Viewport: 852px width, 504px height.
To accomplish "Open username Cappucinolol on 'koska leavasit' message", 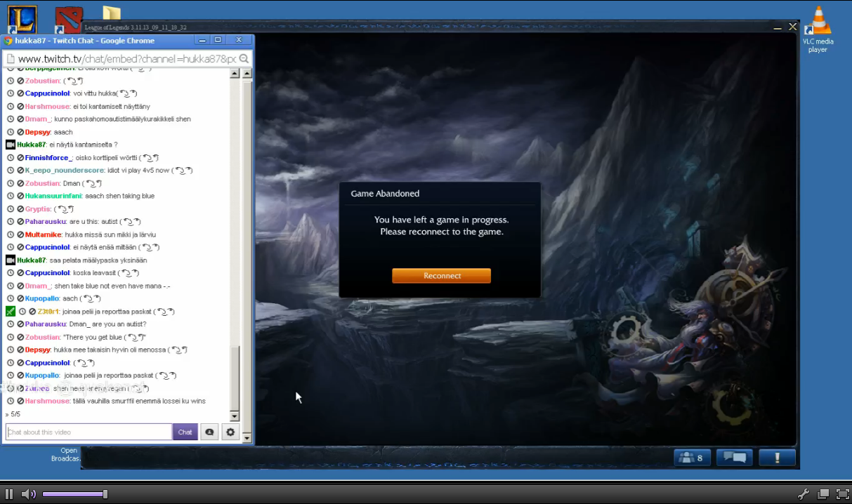I will 47,273.
